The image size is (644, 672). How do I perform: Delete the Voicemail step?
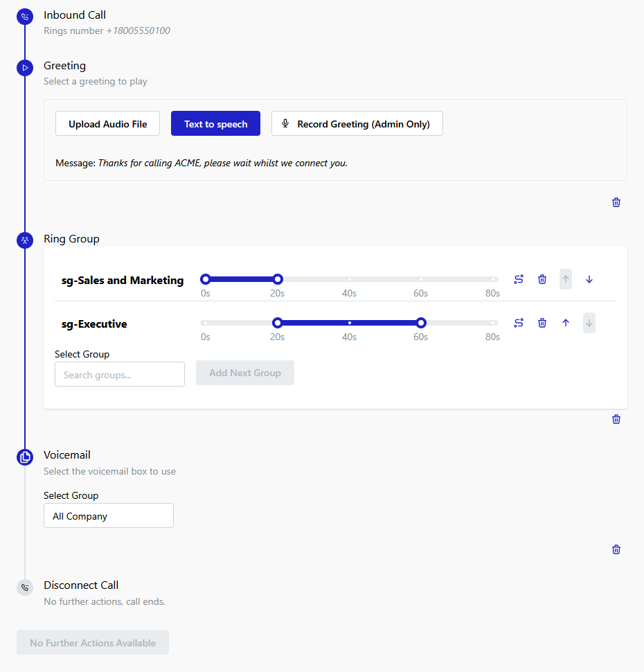pyautogui.click(x=616, y=549)
